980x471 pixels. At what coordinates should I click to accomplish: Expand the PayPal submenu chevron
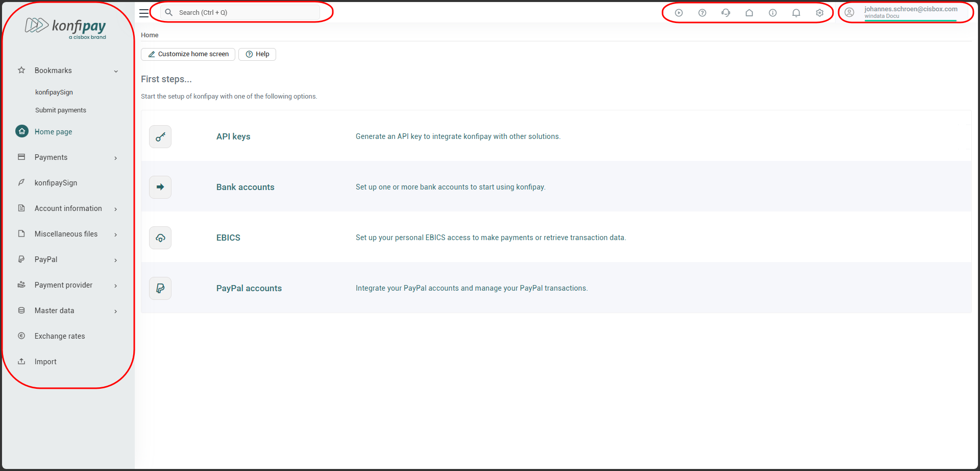(x=116, y=260)
